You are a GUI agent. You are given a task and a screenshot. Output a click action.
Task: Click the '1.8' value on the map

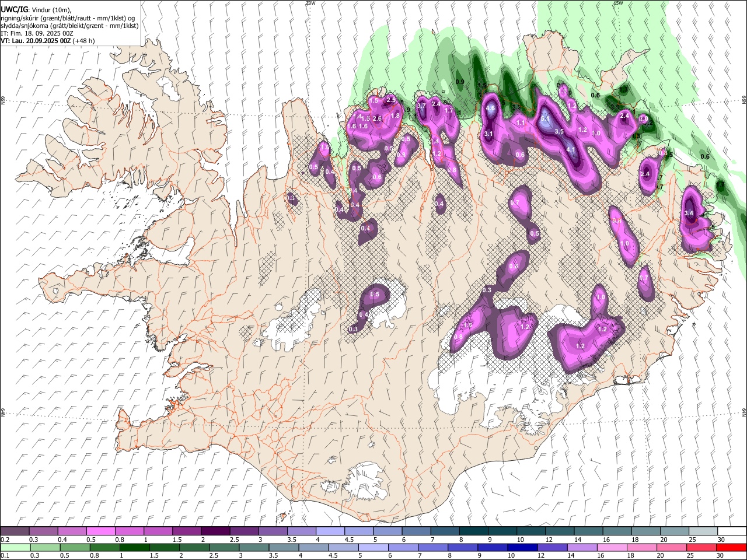click(395, 116)
